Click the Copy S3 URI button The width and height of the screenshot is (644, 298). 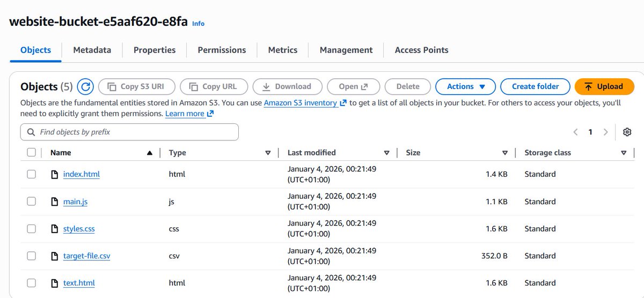click(136, 86)
